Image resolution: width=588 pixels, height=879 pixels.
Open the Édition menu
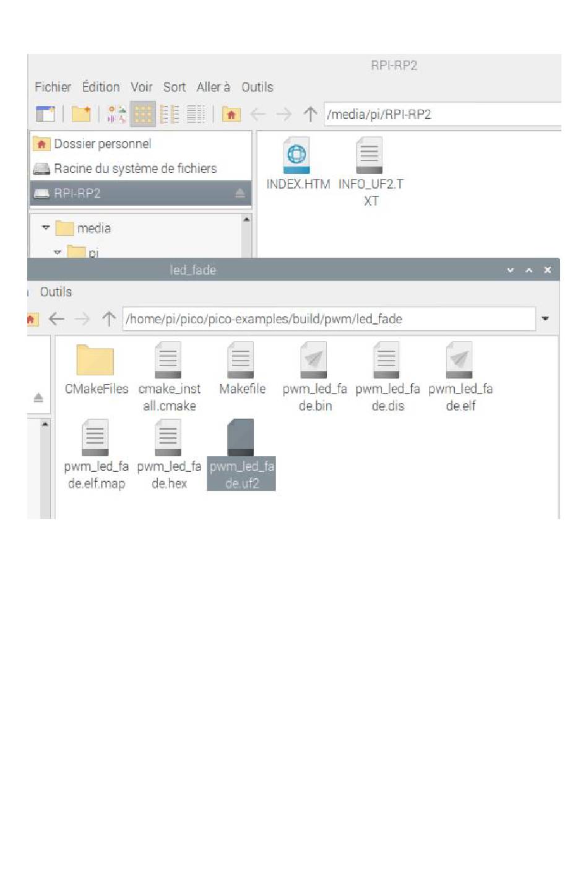point(101,87)
